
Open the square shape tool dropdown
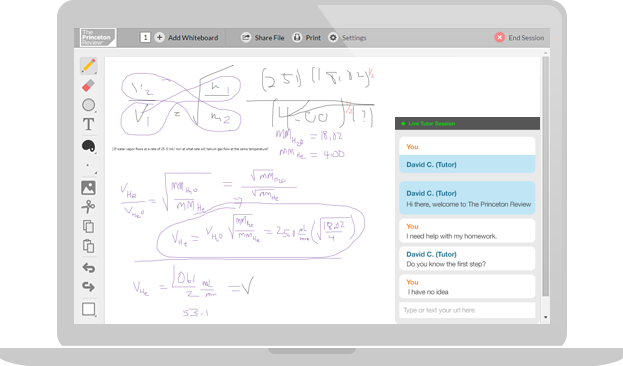click(89, 309)
